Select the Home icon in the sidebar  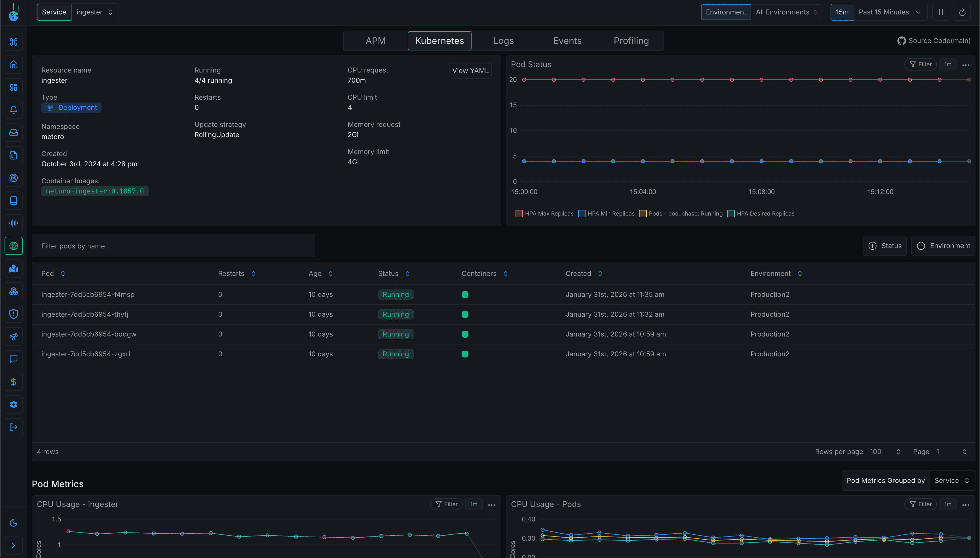(13, 64)
